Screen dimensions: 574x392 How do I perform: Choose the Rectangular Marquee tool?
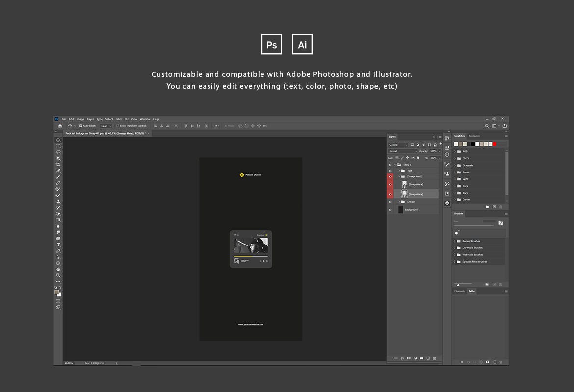(x=58, y=146)
